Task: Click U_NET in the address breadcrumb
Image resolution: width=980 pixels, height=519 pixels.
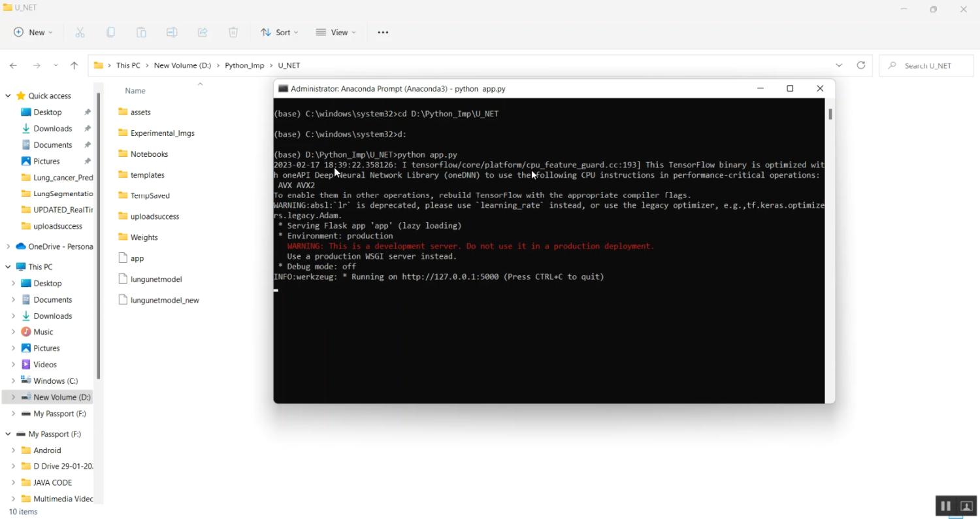Action: pyautogui.click(x=289, y=65)
